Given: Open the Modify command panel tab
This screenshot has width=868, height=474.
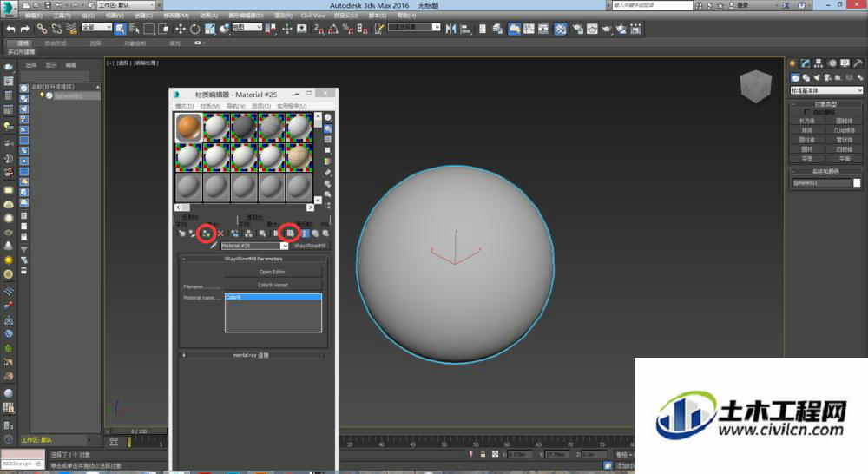Looking at the screenshot, I should [x=806, y=63].
